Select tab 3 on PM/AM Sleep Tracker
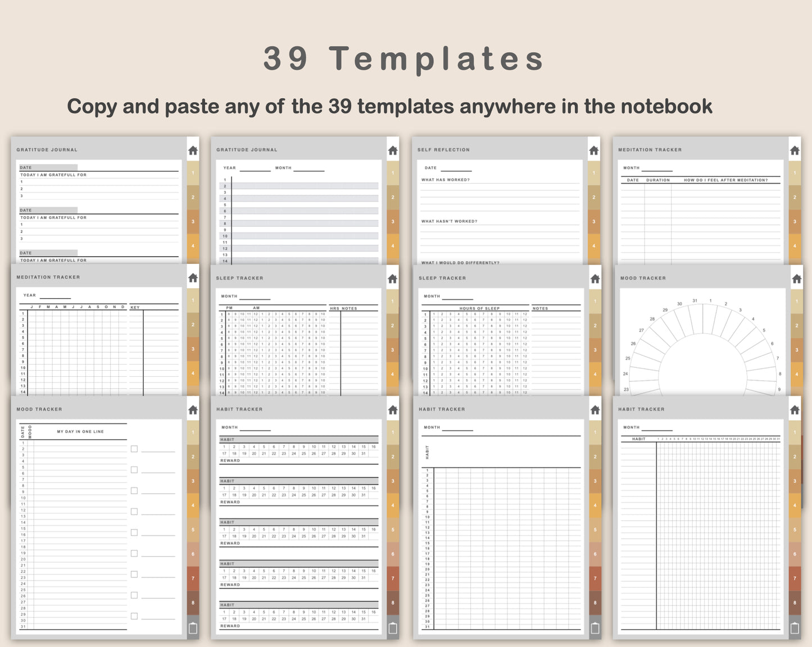The image size is (812, 647). tap(392, 350)
